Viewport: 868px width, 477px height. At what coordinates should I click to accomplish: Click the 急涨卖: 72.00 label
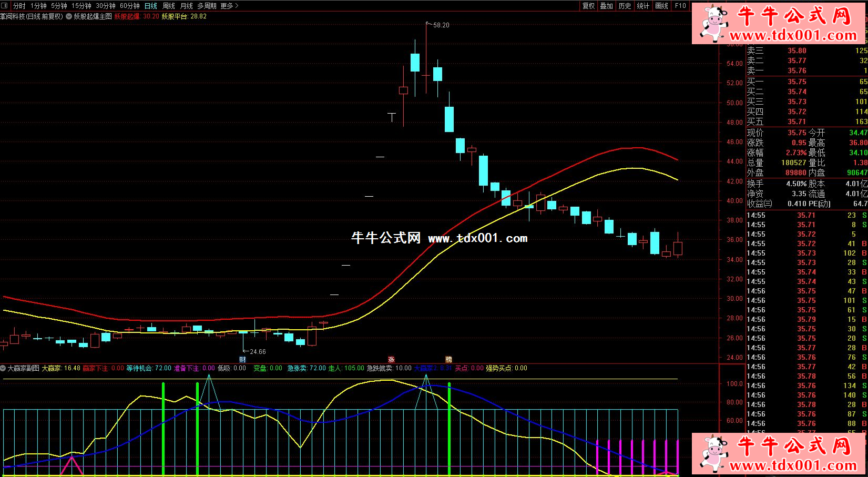[307, 368]
